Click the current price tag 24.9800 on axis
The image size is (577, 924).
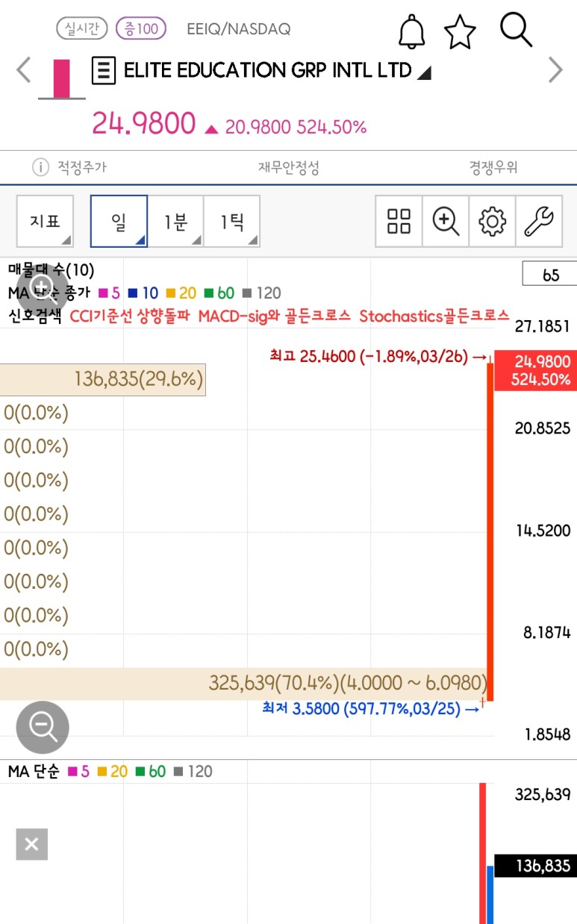(535, 370)
